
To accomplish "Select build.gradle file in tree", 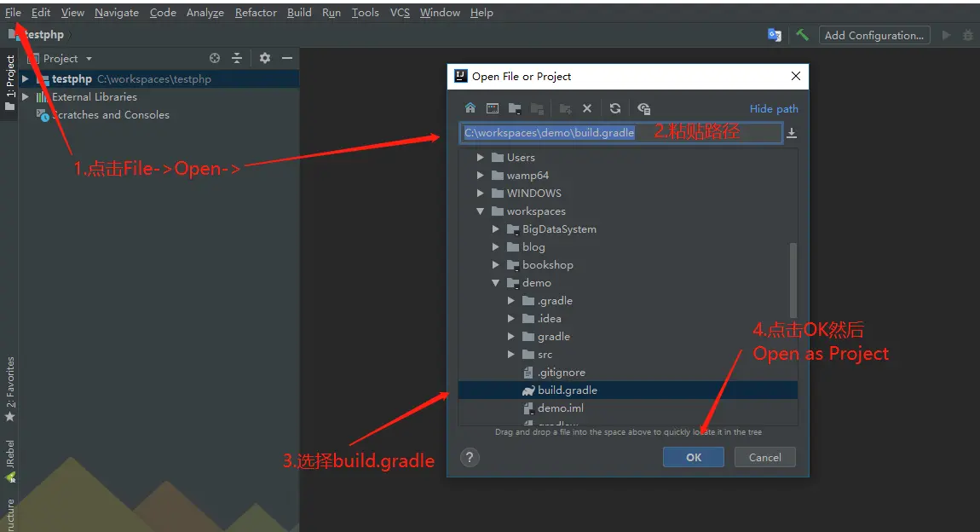I will [x=627, y=390].
